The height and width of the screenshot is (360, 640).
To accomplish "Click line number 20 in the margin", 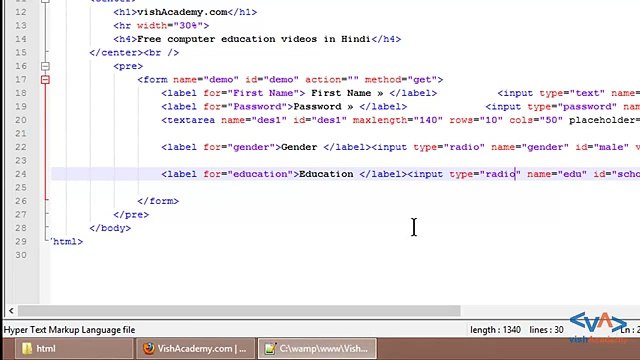I will pyautogui.click(x=21, y=120).
